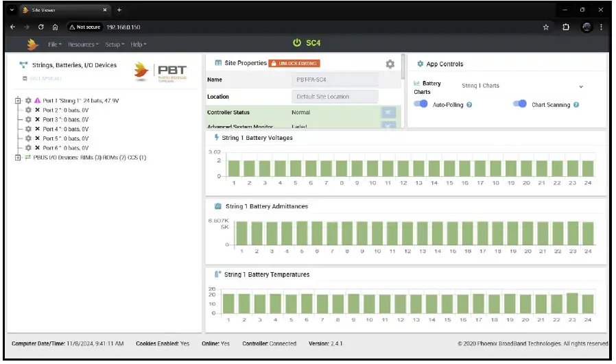The image size is (616, 364).
Task: Open the Help menu
Action: (139, 45)
